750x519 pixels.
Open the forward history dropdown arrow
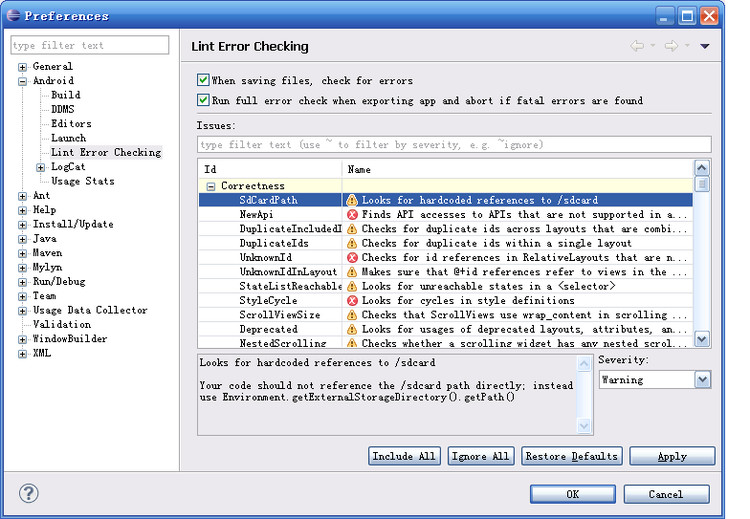[687, 46]
